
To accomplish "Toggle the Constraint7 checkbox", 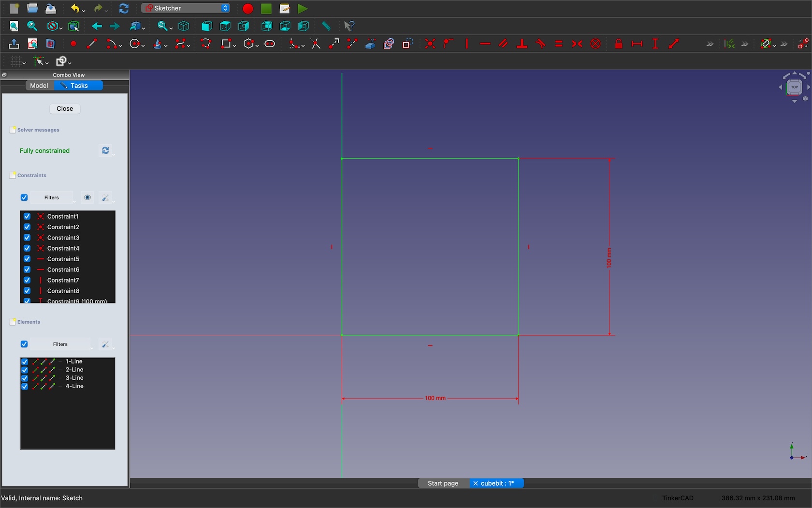I will [27, 280].
